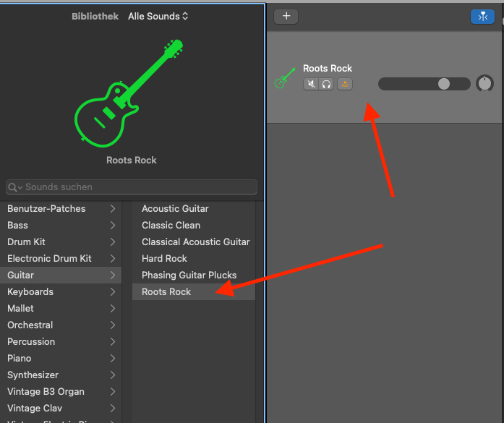The image size is (504, 423).
Task: Select the Keyboards category
Action: (x=61, y=292)
